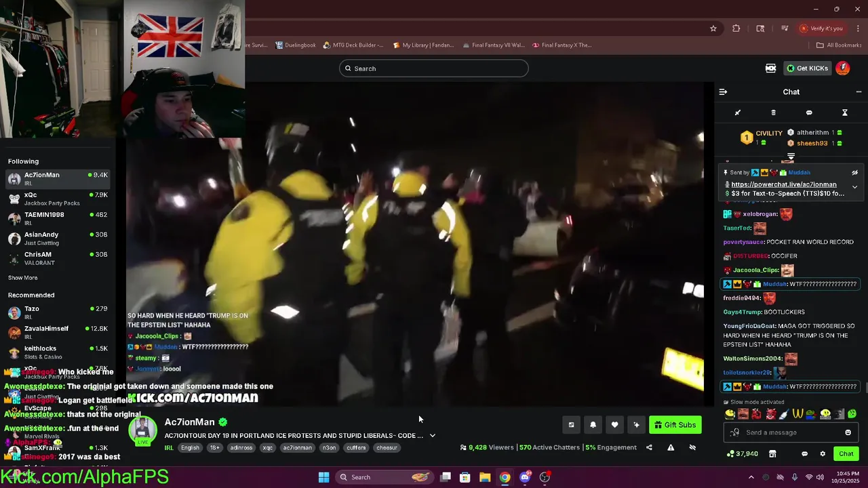Open user profile avatar in top bar

(x=843, y=68)
